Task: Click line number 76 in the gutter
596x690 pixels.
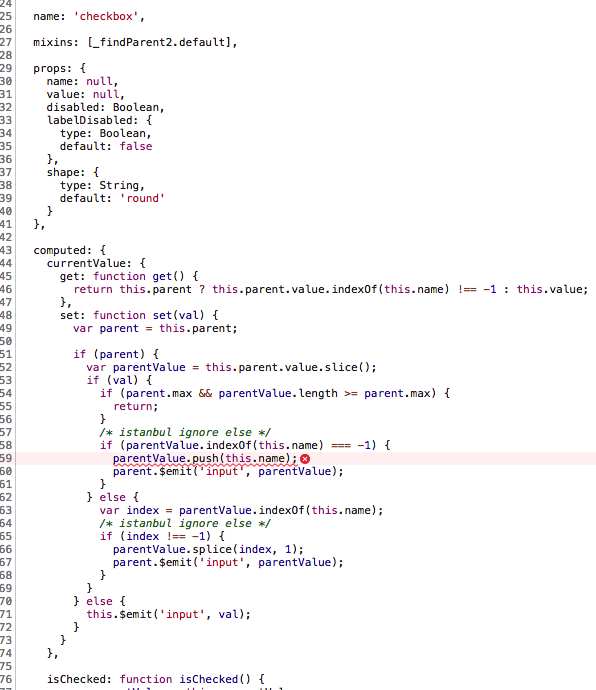Action: (x=6, y=679)
